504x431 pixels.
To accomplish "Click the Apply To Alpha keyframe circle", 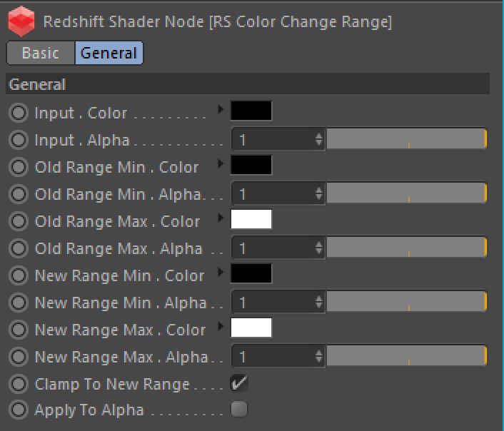I will 19,410.
